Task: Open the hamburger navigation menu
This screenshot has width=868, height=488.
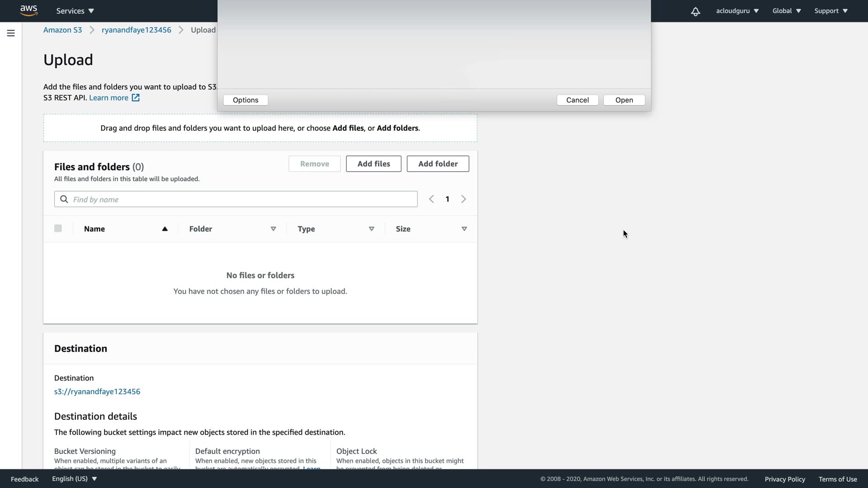Action: coord(11,33)
